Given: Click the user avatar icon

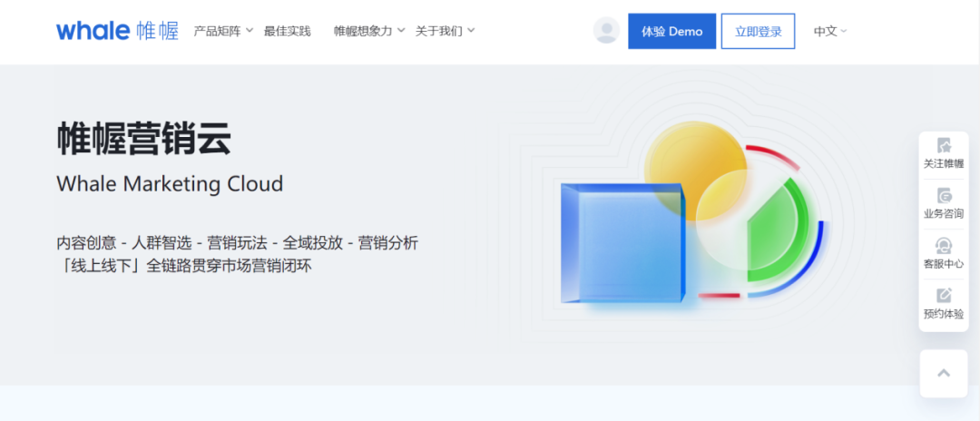Looking at the screenshot, I should click(x=606, y=31).
